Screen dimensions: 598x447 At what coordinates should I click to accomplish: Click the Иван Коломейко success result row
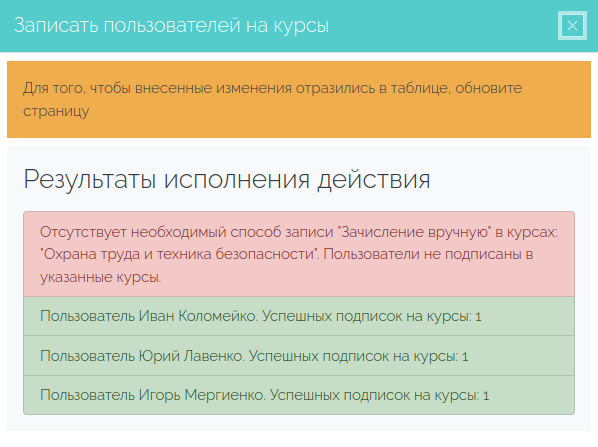click(299, 316)
